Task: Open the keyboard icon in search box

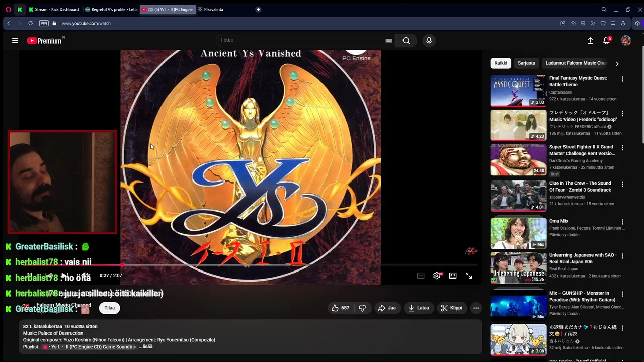Action: pos(388,41)
